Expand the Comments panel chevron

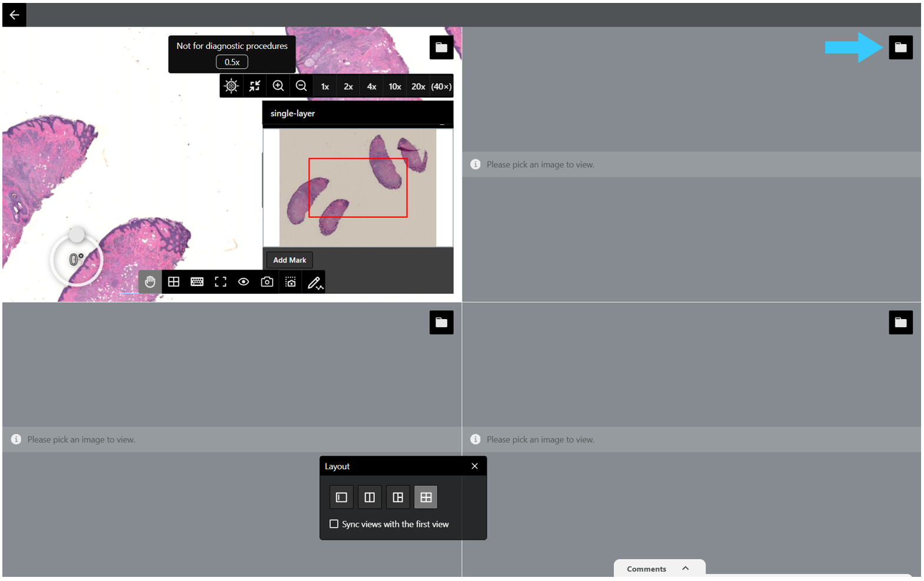(x=686, y=568)
